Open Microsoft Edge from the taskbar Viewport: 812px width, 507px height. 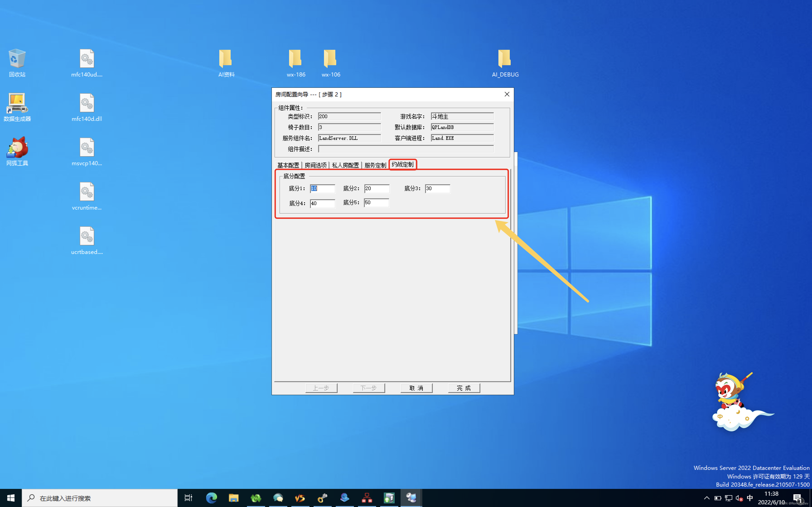(x=211, y=498)
